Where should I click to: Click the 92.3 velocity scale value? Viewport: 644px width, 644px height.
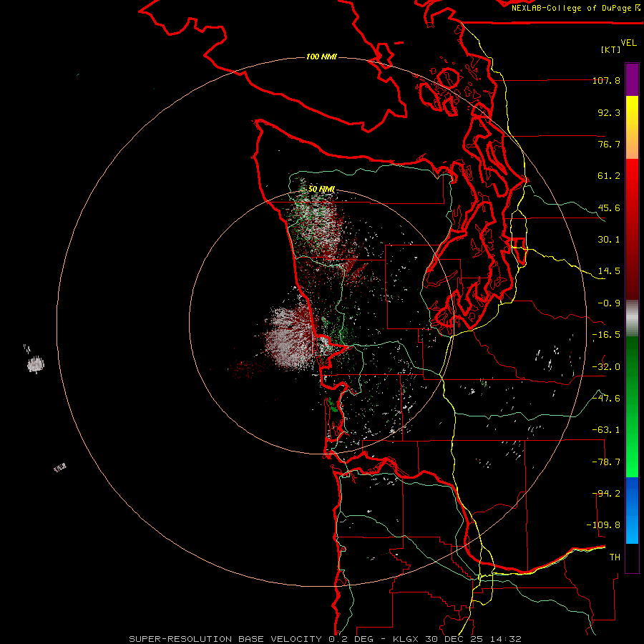click(609, 112)
